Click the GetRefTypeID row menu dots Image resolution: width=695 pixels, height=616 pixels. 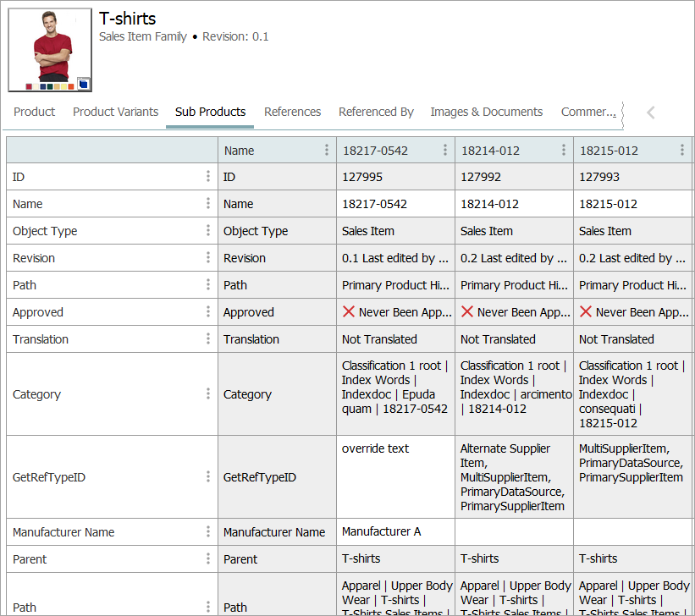(208, 477)
